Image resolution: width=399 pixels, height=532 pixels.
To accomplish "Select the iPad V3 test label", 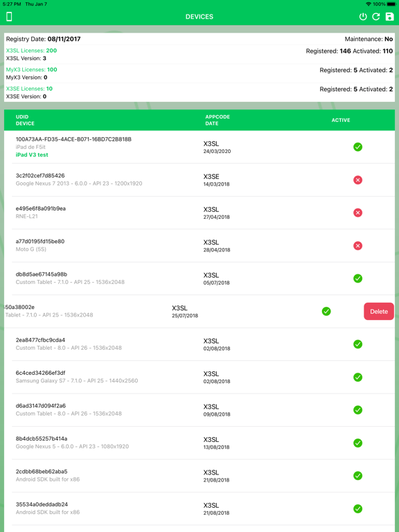I will (32, 154).
